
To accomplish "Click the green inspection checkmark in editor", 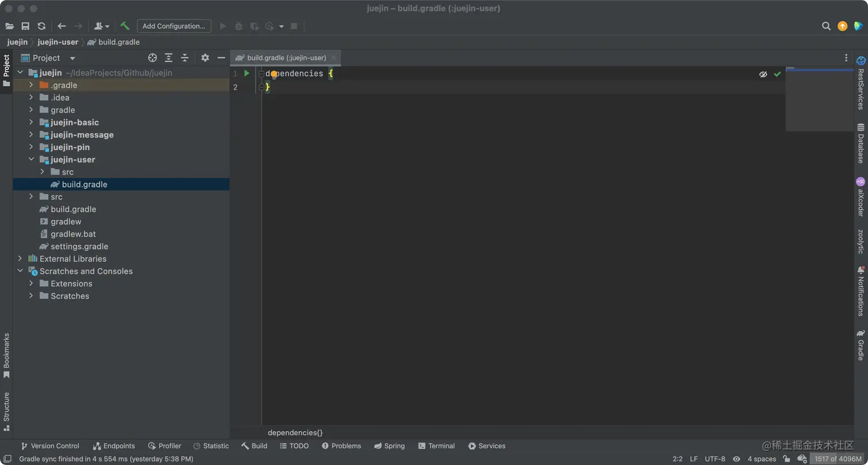I will pyautogui.click(x=777, y=74).
